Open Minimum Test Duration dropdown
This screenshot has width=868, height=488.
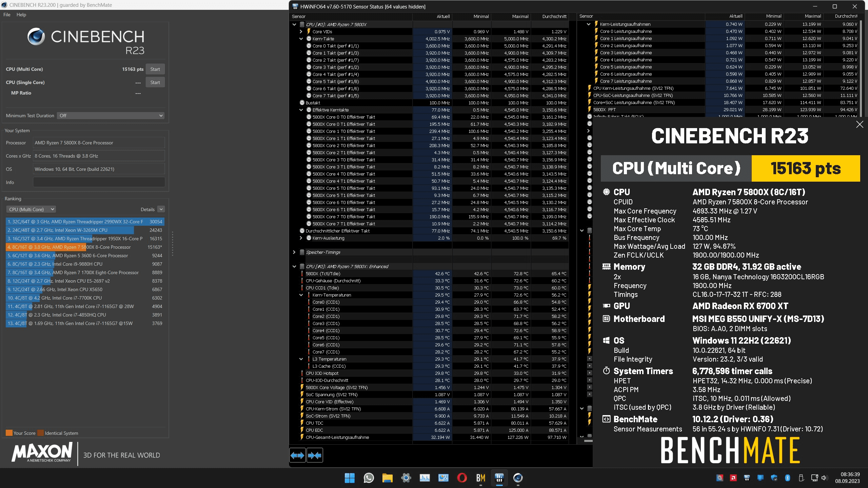(x=111, y=116)
